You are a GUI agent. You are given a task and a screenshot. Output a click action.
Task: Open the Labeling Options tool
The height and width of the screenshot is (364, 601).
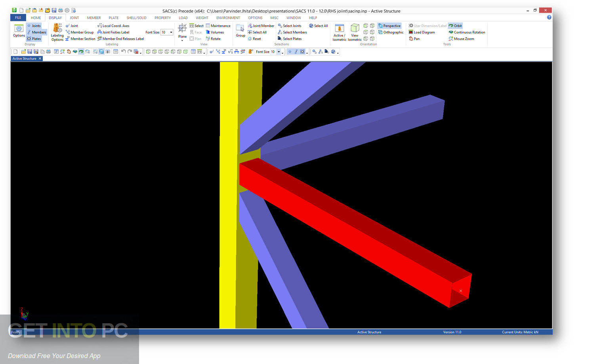point(57,32)
